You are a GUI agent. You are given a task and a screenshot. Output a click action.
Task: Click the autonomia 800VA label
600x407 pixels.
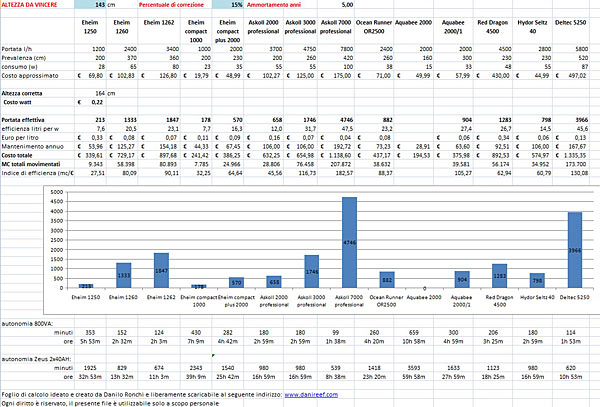point(27,324)
